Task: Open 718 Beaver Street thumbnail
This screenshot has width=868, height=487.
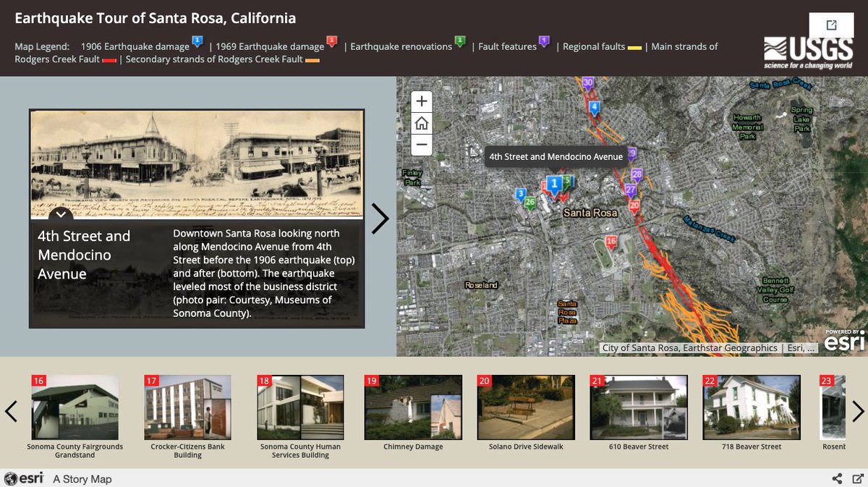Action: click(752, 407)
